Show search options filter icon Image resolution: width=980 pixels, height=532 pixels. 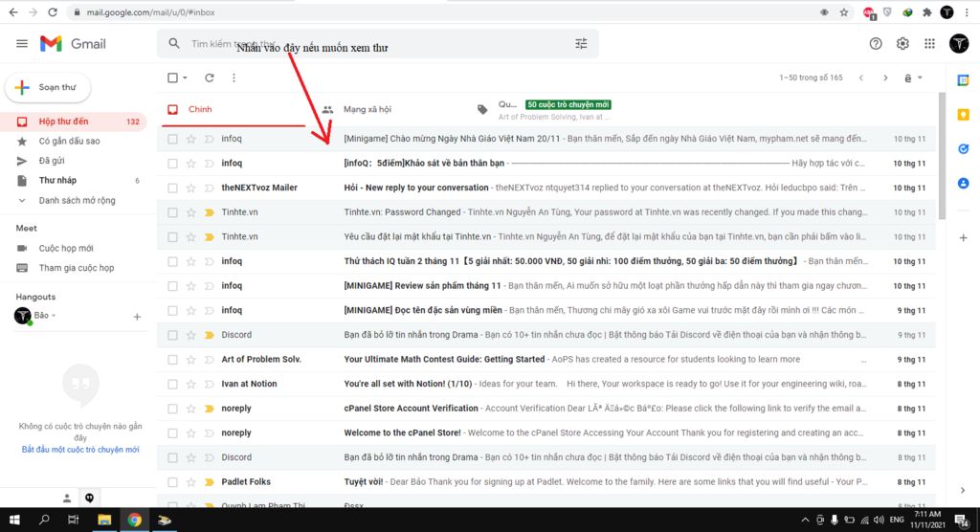point(581,44)
